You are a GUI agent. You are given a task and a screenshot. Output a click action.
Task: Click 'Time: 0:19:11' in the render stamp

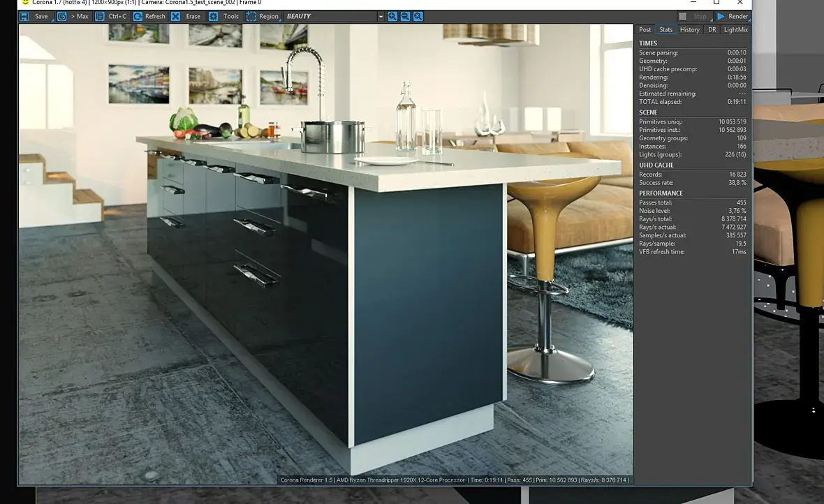487,480
